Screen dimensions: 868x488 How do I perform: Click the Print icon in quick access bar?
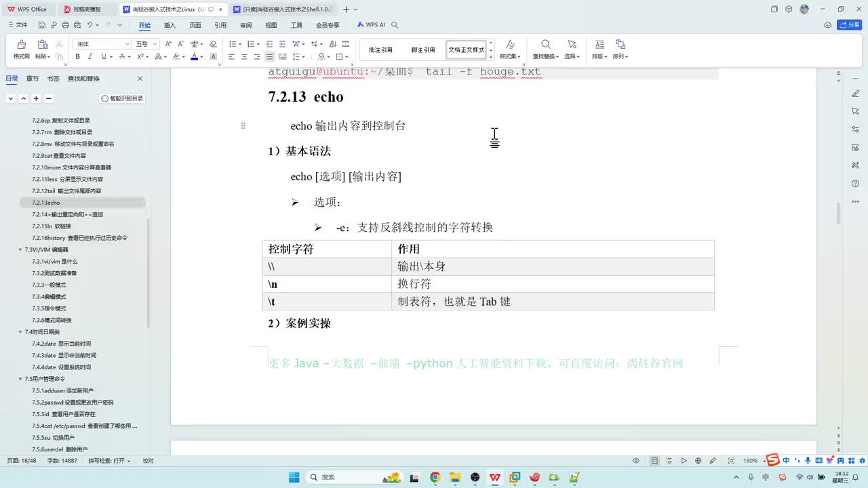pos(65,25)
